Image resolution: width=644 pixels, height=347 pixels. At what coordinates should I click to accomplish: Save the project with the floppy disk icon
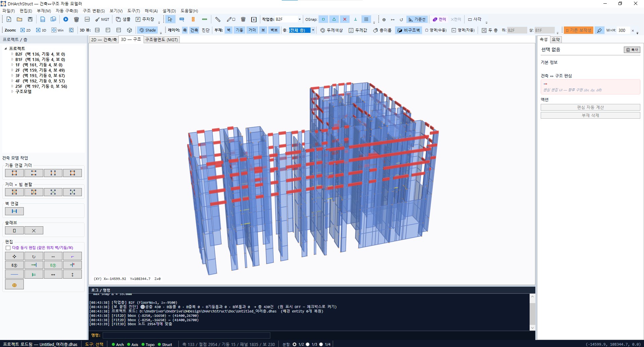click(x=30, y=19)
